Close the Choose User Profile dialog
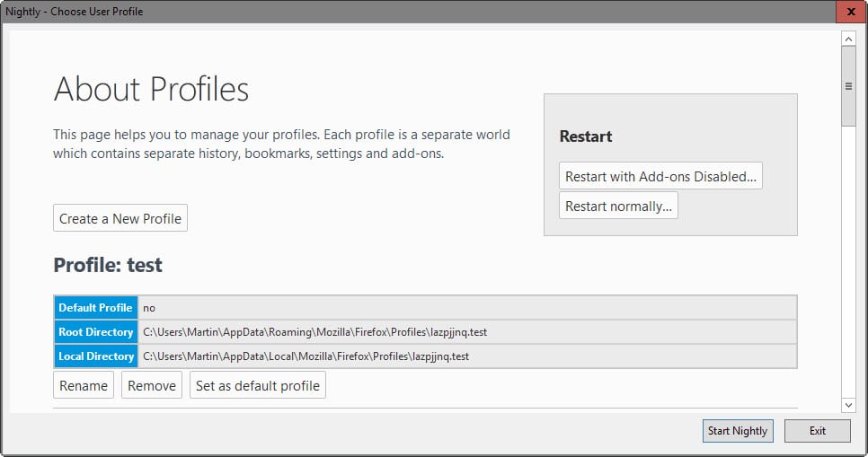Viewport: 868px width, 457px height. 852,12
